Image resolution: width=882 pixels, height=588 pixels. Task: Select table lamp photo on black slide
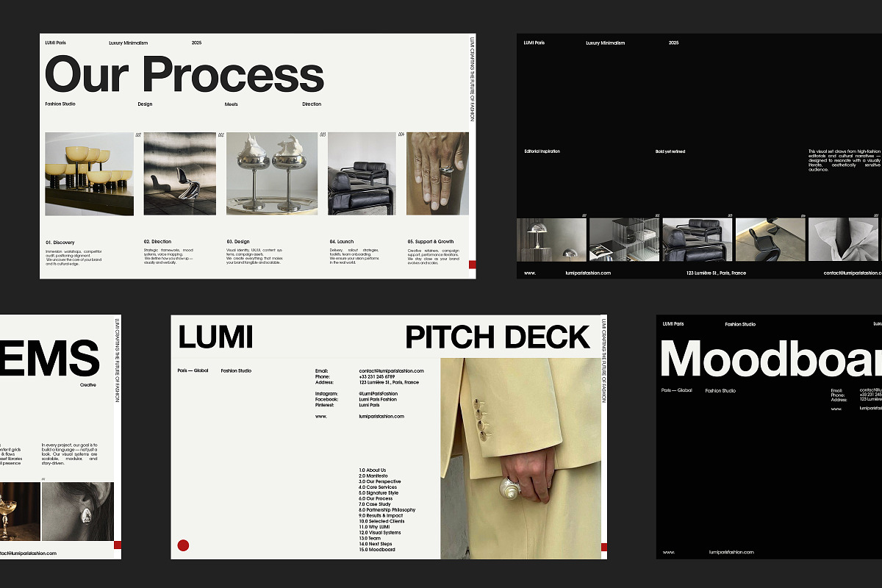551,240
